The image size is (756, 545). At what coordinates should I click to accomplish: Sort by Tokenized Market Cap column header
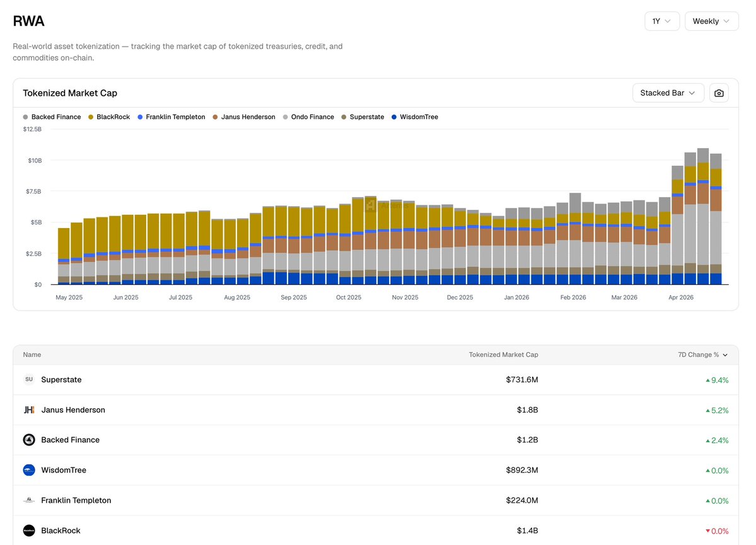coord(503,355)
